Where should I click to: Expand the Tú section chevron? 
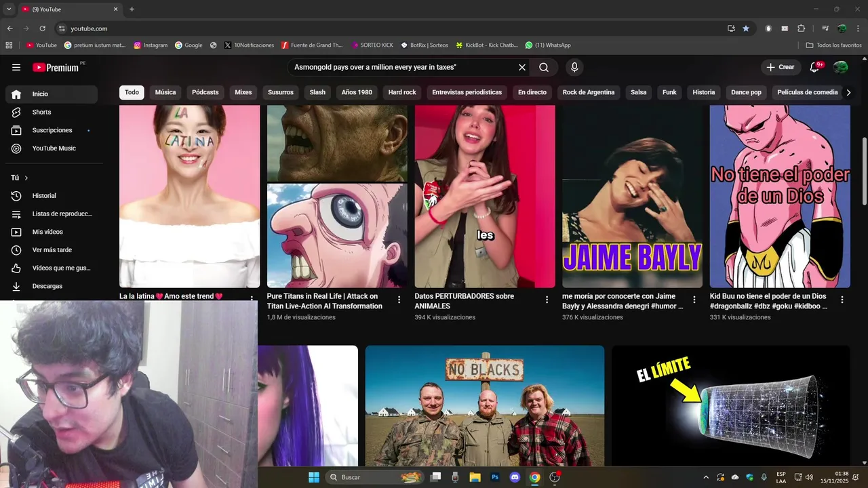pyautogui.click(x=26, y=178)
